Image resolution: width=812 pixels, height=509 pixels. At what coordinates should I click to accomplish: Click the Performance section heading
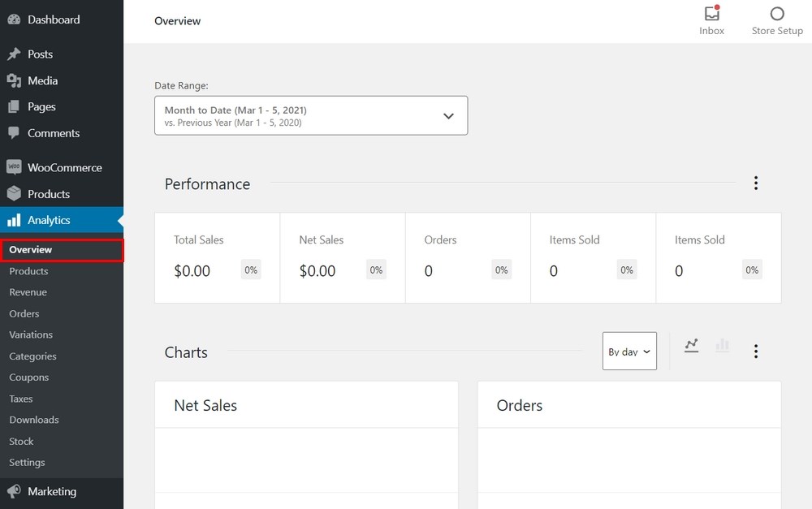point(207,183)
